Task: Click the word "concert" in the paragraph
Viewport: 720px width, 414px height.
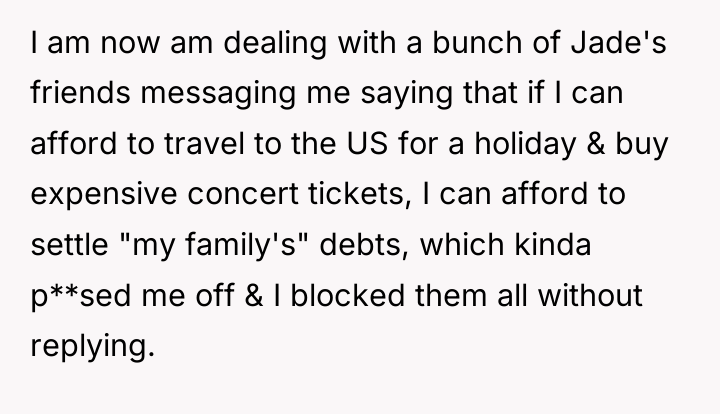Action: (243, 194)
